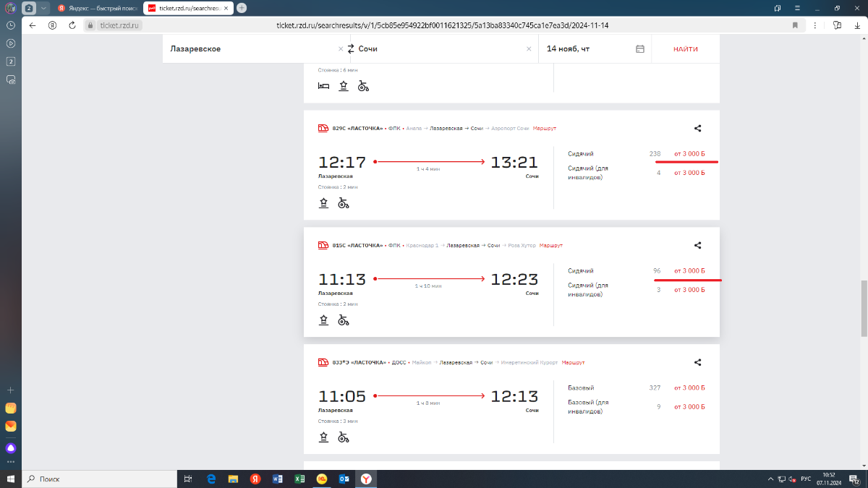
Task: Open browser history in the sidebar
Action: click(x=11, y=25)
